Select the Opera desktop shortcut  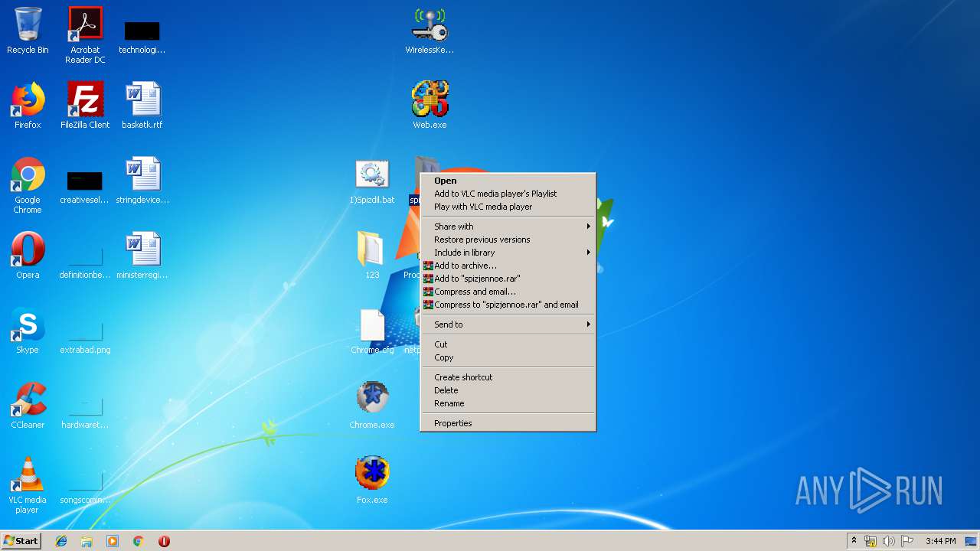click(28, 256)
